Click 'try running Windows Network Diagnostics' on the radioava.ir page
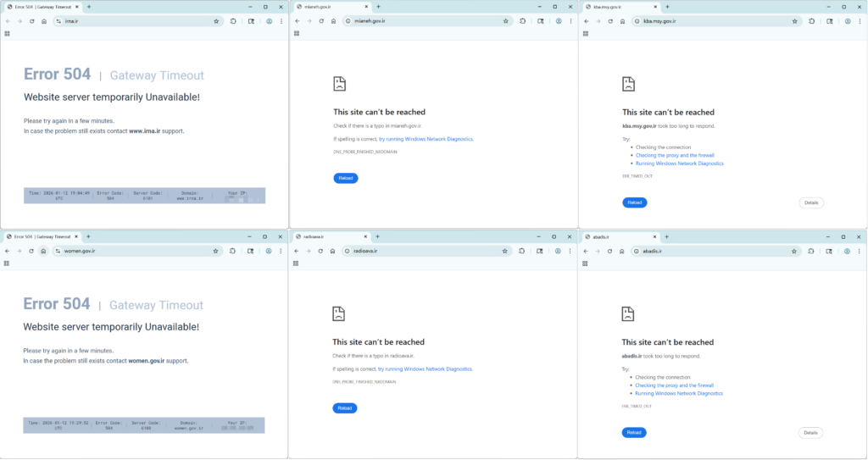Screen dimensions: 868x460 (426, 369)
